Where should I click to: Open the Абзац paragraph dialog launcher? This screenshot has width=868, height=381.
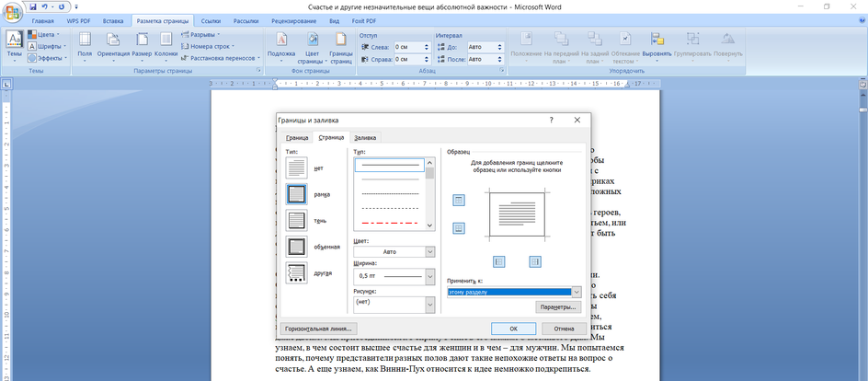point(502,71)
